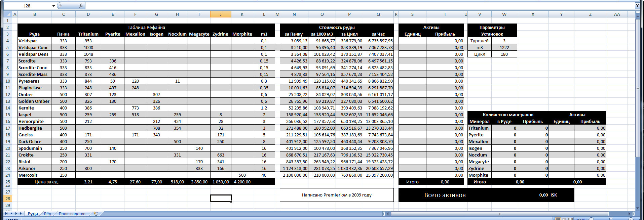Jump to first sheet with tab navigation arrow

click(x=6, y=214)
